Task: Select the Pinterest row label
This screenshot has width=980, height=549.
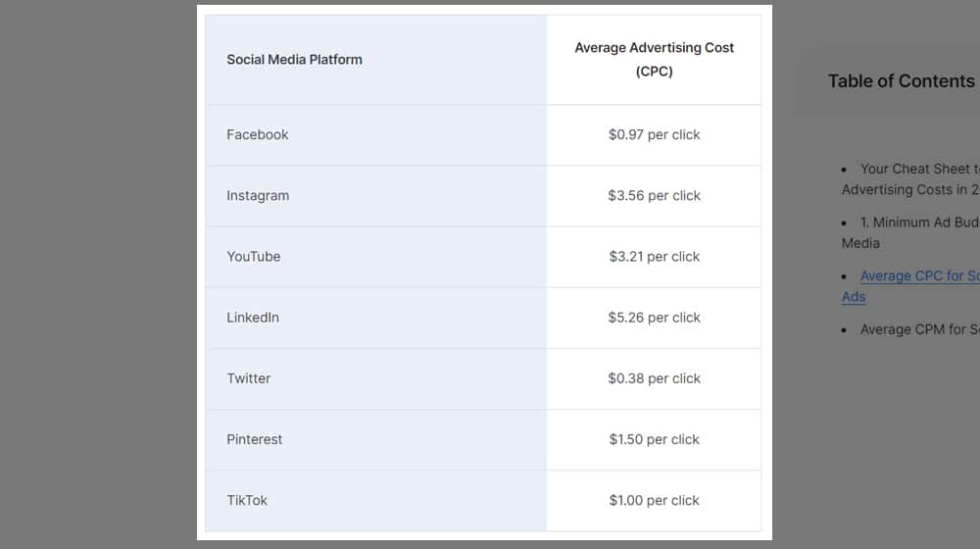Action: tap(255, 439)
